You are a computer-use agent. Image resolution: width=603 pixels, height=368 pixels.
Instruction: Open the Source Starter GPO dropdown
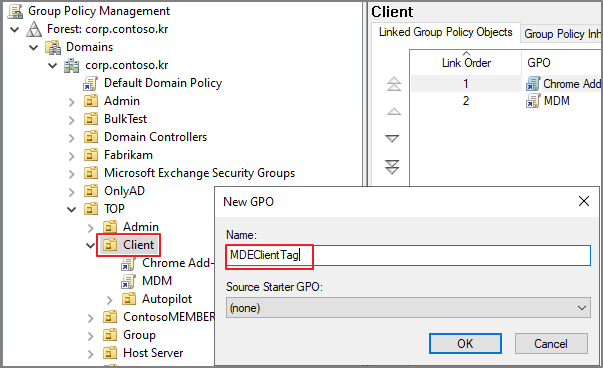[x=582, y=308]
